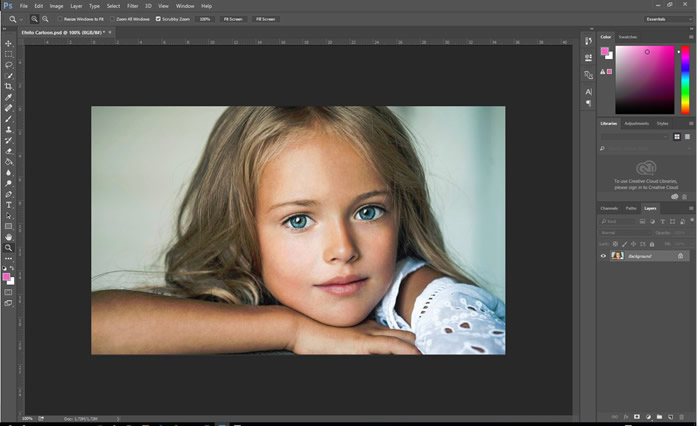Open the Filter menu

click(x=132, y=6)
